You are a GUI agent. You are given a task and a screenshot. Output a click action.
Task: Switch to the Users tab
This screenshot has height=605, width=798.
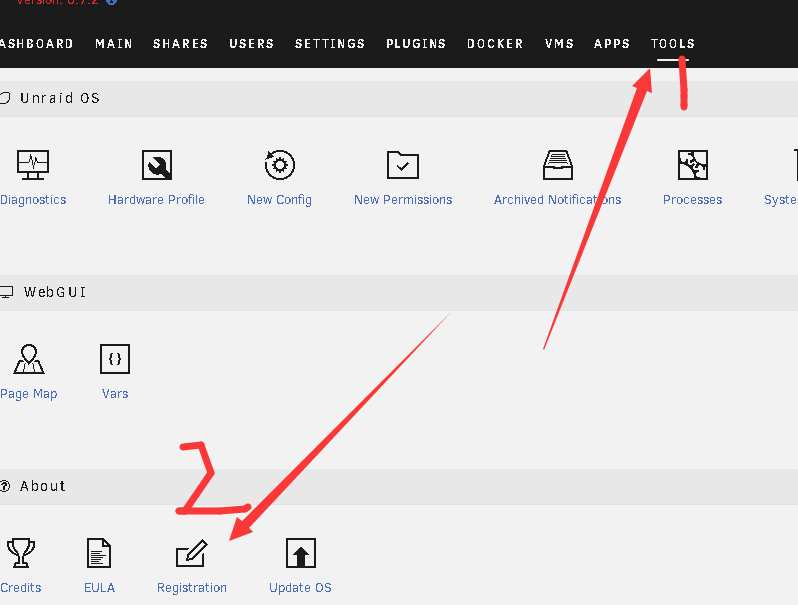click(x=251, y=44)
